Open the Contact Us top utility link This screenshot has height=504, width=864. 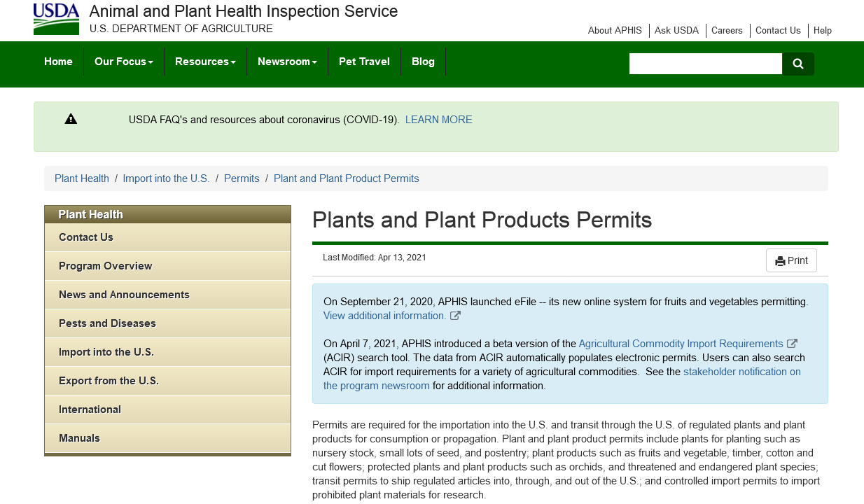pyautogui.click(x=778, y=30)
